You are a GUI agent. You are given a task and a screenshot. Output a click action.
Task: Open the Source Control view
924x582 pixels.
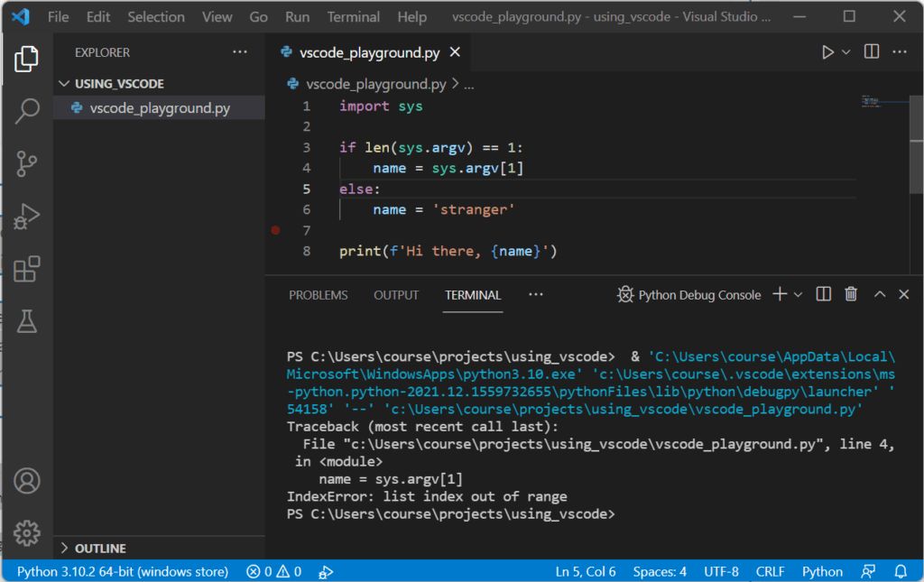point(27,163)
